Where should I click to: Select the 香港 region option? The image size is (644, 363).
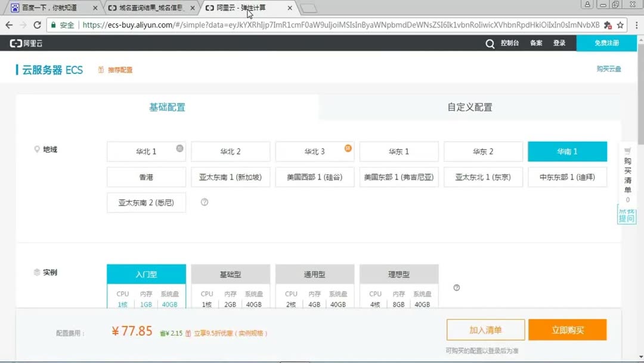146,177
